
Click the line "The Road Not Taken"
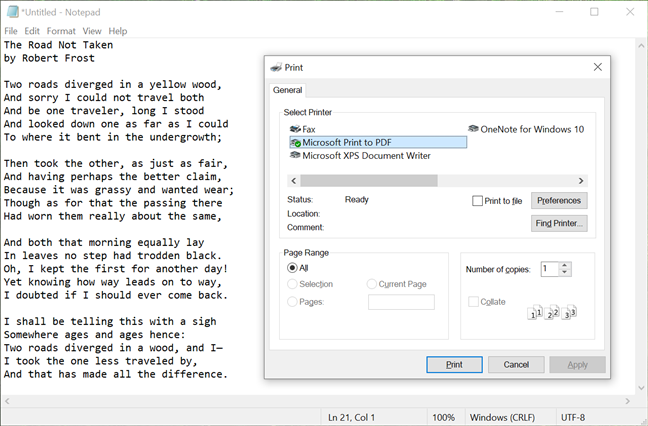58,45
